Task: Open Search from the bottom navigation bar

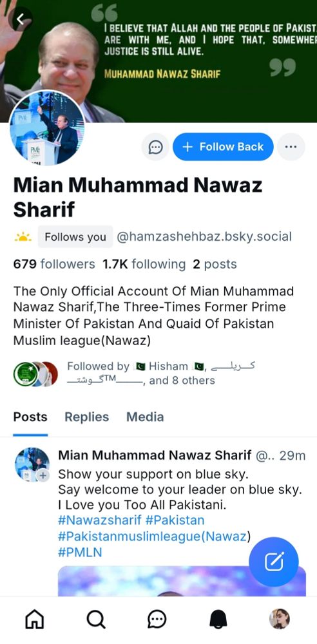Action: pyautogui.click(x=96, y=618)
